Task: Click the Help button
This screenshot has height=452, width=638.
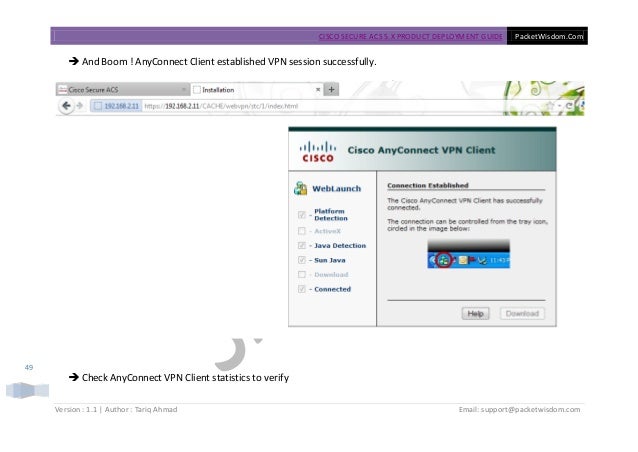Action: (x=475, y=314)
